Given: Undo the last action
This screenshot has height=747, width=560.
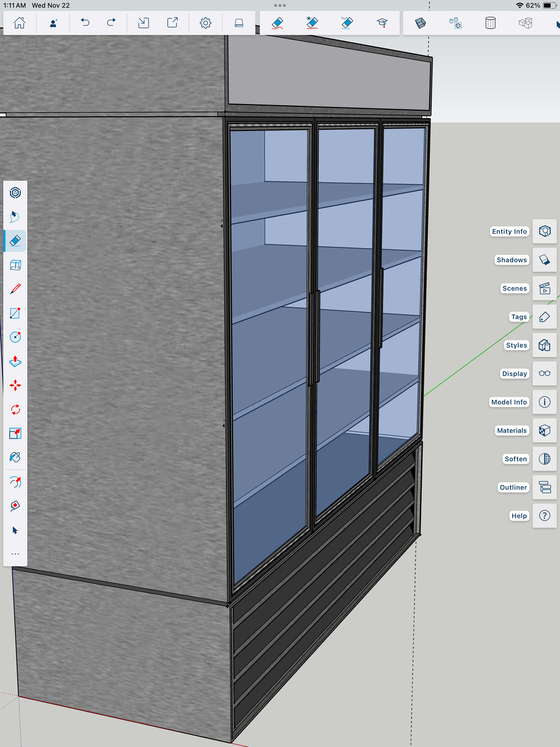Looking at the screenshot, I should (85, 23).
